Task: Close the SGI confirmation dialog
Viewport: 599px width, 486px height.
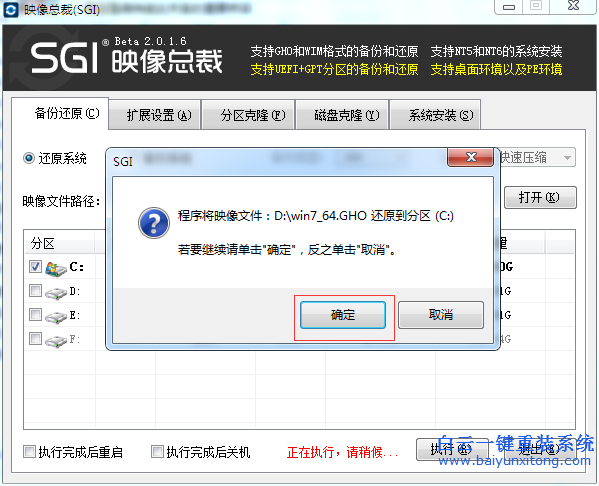Action: [471, 157]
